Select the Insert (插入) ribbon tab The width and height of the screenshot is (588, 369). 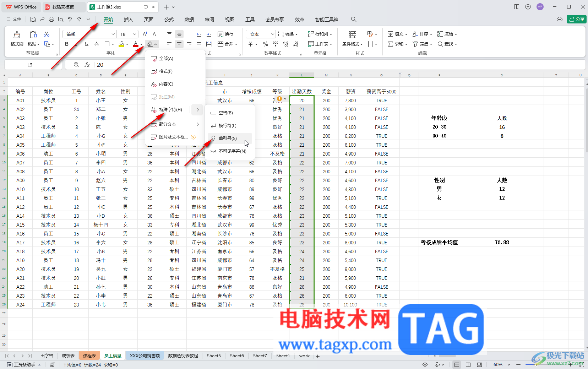click(x=128, y=20)
